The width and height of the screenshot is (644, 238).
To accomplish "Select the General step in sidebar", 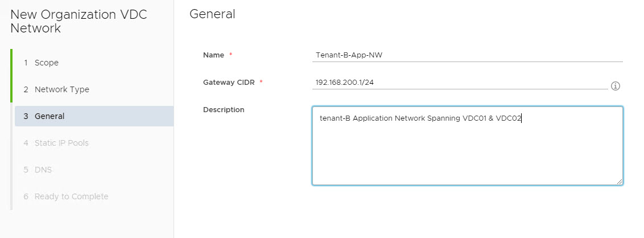I will 49,116.
